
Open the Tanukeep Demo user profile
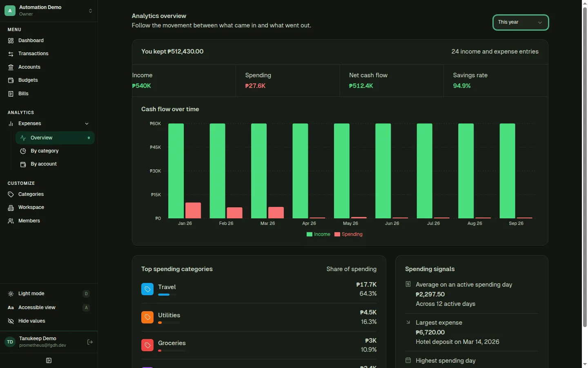(43, 342)
